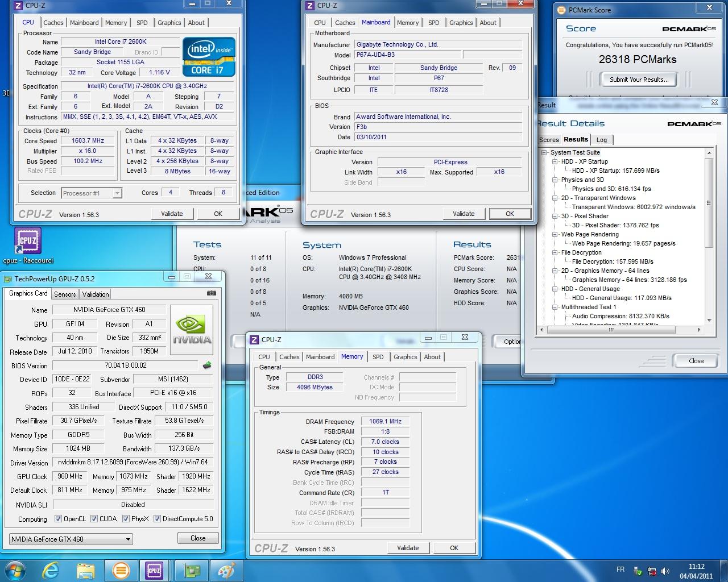
Task: Open the Processor #1 selection dropdown
Action: coord(92,193)
